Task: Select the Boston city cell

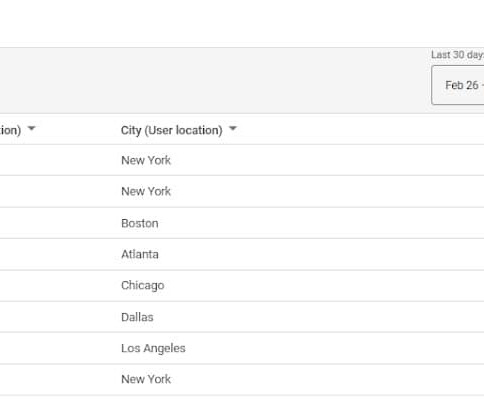Action: [140, 223]
